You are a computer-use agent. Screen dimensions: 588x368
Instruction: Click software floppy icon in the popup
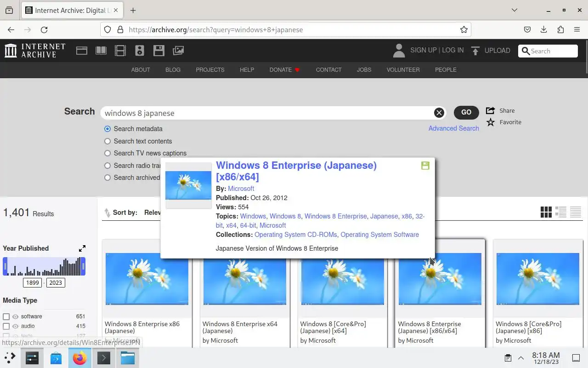425,166
